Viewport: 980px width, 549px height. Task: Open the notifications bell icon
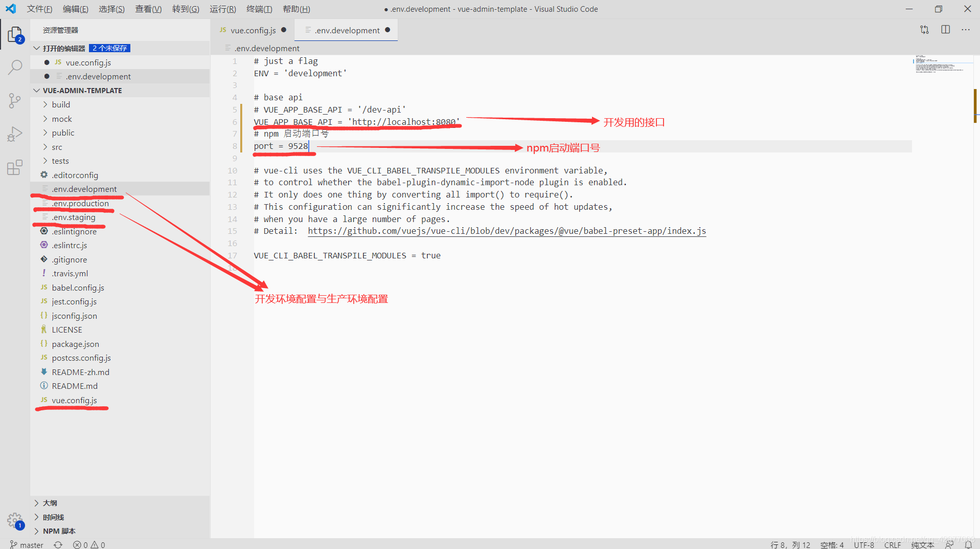coord(968,544)
